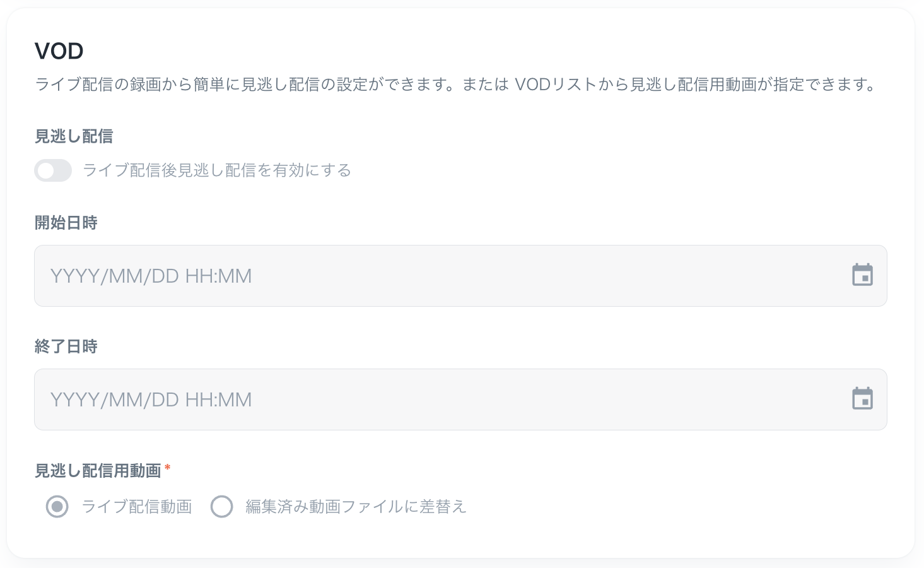Screen dimensions: 924x568
Task: Click the 見逃し配信 section label
Action: 73,136
